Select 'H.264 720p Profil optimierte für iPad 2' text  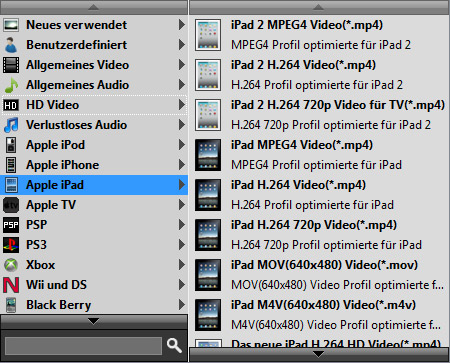click(331, 125)
